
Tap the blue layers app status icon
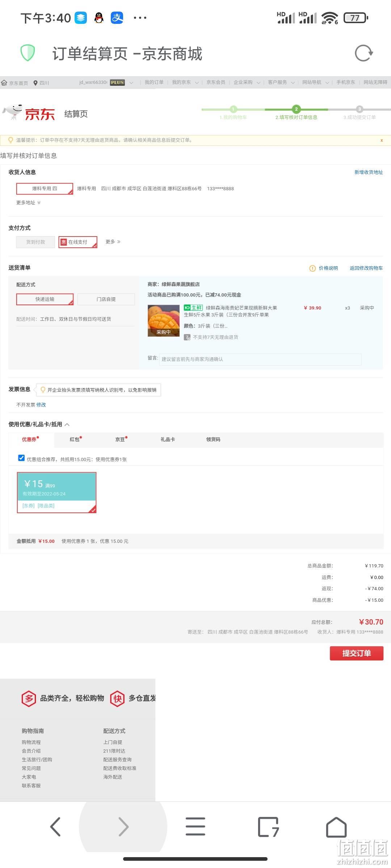coord(81,17)
